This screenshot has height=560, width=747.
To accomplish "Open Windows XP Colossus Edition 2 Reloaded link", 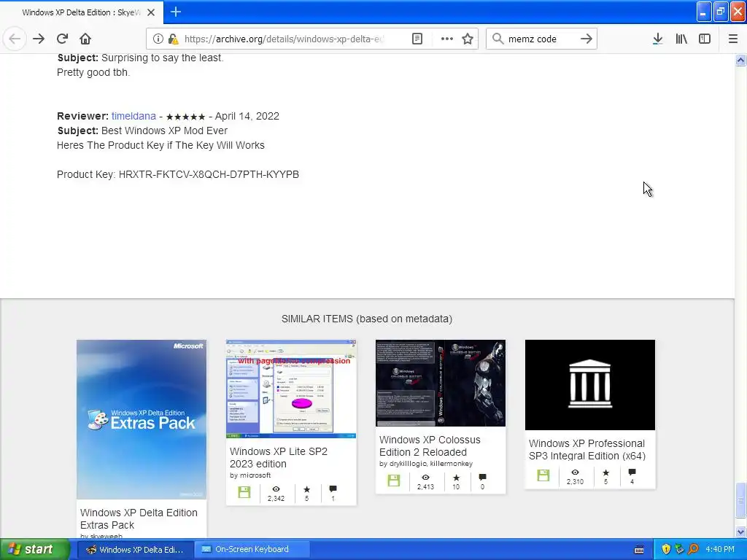I will coord(430,446).
